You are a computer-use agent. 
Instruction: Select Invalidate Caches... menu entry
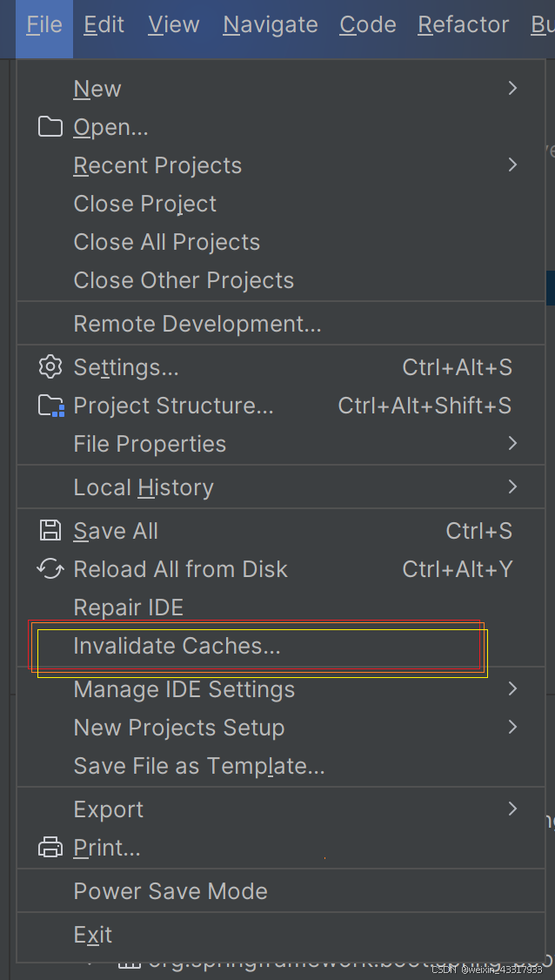coord(281,646)
